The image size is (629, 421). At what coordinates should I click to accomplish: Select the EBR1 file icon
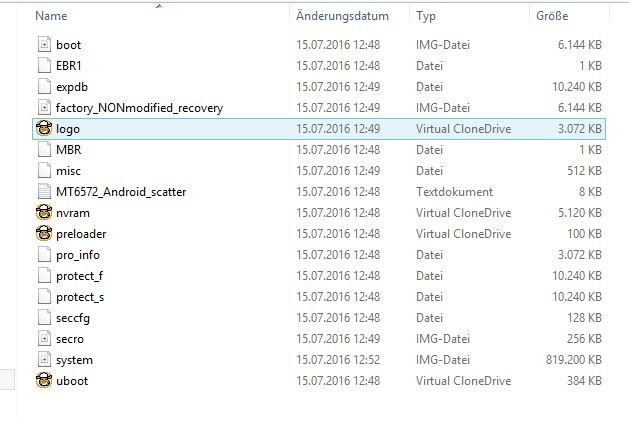coord(44,65)
